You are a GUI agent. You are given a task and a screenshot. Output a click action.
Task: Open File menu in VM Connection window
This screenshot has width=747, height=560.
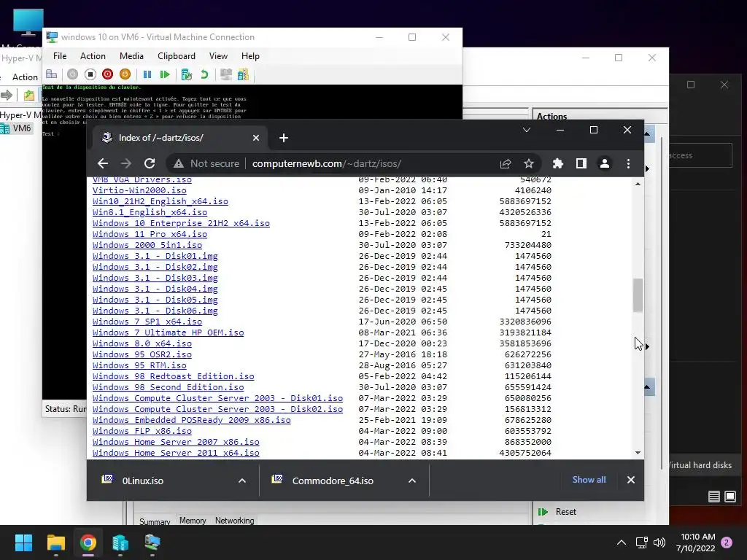(x=60, y=56)
